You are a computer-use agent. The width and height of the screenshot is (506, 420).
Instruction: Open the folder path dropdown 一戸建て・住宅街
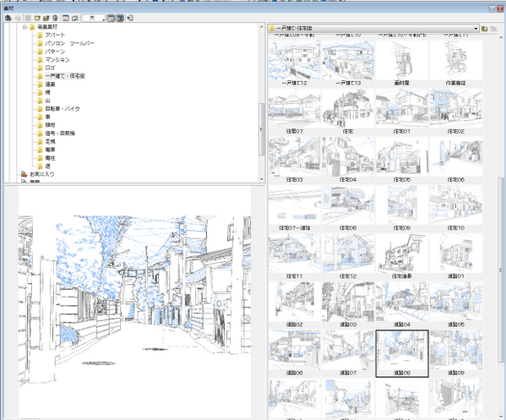tap(373, 29)
